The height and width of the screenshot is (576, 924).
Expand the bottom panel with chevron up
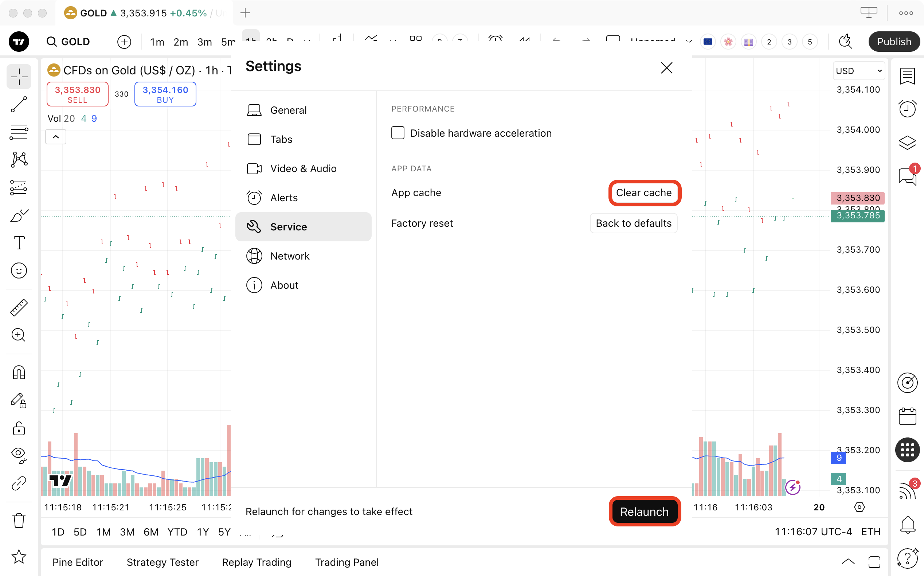848,561
